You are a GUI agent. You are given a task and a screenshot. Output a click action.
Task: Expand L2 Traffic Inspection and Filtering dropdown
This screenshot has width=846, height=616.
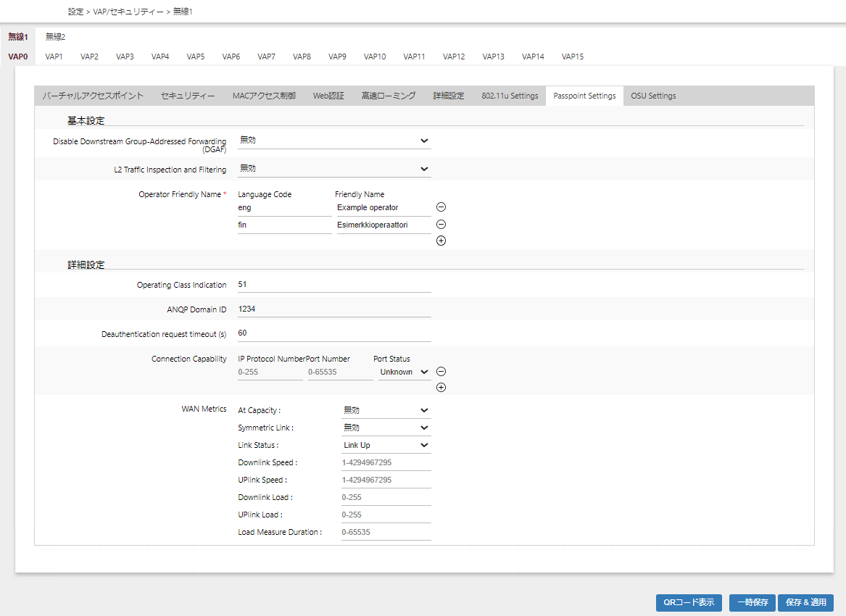333,169
